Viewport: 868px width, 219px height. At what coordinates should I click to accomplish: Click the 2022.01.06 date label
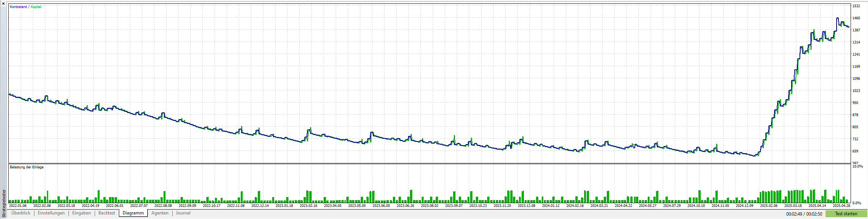[x=18, y=206]
